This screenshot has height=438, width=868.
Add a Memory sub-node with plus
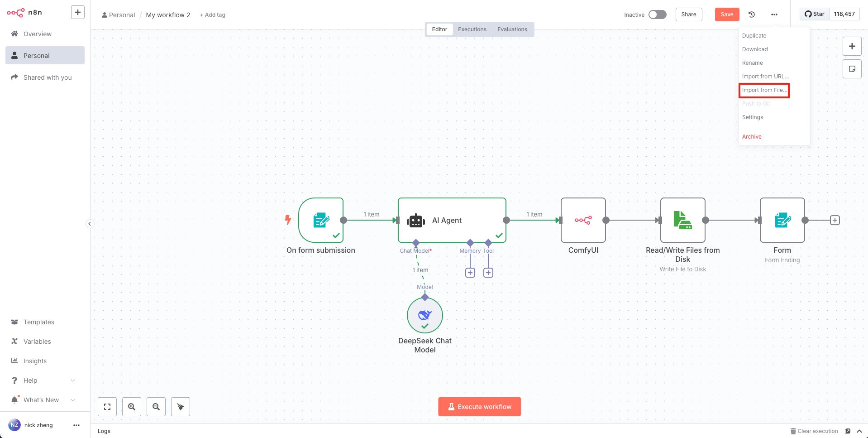point(470,273)
